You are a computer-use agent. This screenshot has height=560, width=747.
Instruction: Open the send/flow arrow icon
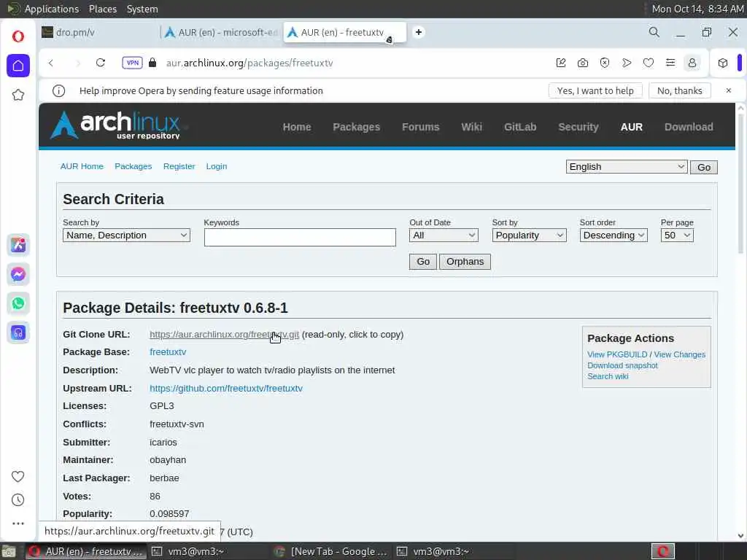click(627, 63)
